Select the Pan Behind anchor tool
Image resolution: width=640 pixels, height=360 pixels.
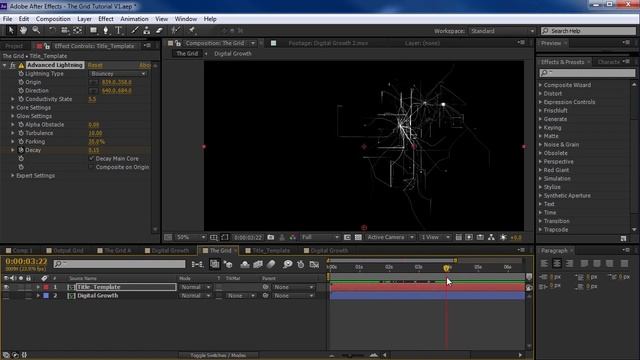tap(77, 30)
